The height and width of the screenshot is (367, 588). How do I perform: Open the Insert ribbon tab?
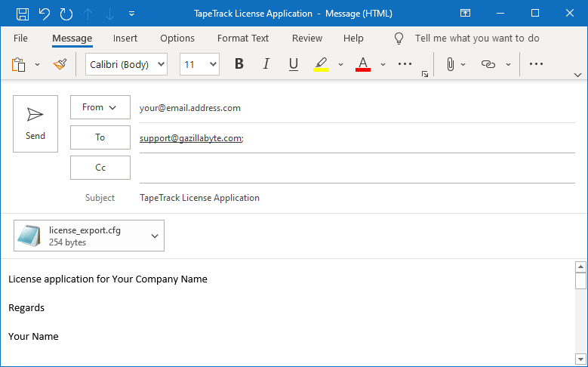pyautogui.click(x=125, y=39)
